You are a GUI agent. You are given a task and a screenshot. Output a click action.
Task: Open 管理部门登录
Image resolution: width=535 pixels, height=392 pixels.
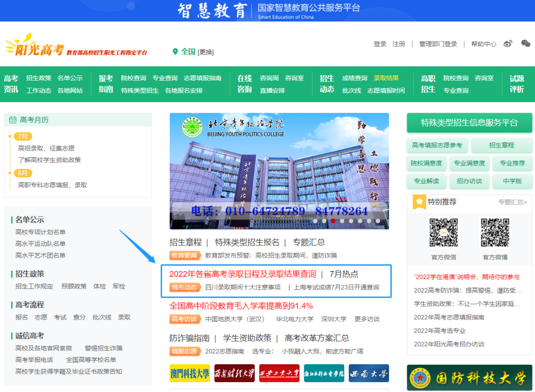pos(438,44)
